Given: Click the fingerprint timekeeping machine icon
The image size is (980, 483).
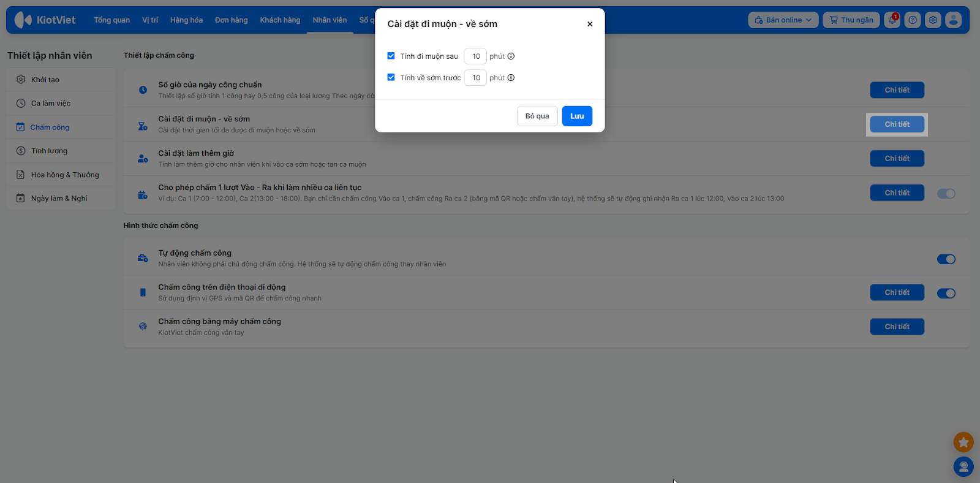Looking at the screenshot, I should click(x=143, y=327).
